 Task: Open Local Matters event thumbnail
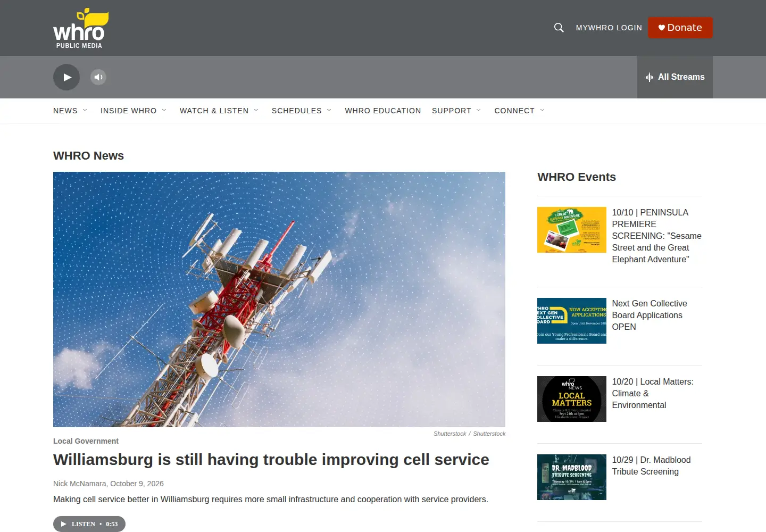(x=572, y=399)
